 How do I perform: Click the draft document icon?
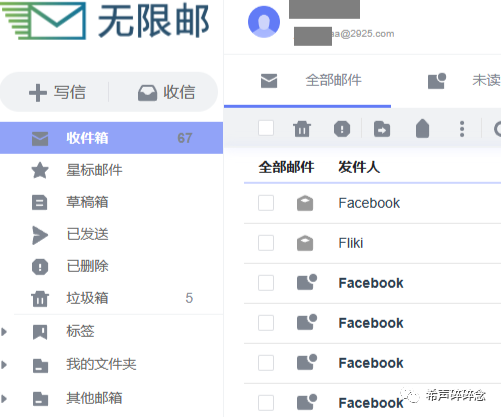[x=40, y=202]
